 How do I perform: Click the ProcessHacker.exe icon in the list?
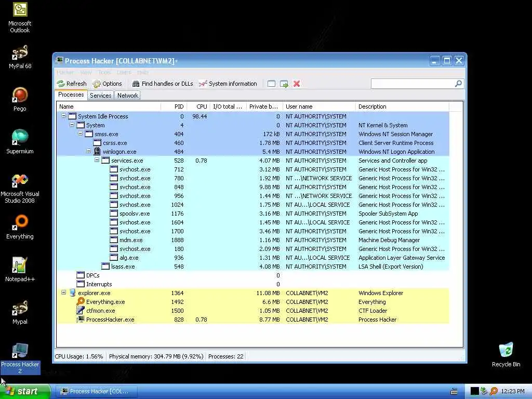[x=81, y=320]
